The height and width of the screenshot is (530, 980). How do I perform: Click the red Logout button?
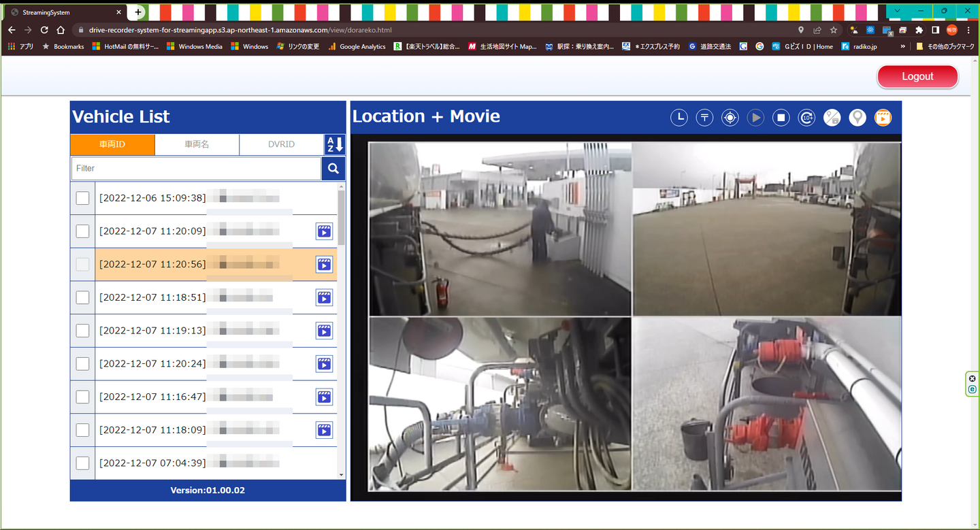tap(917, 76)
